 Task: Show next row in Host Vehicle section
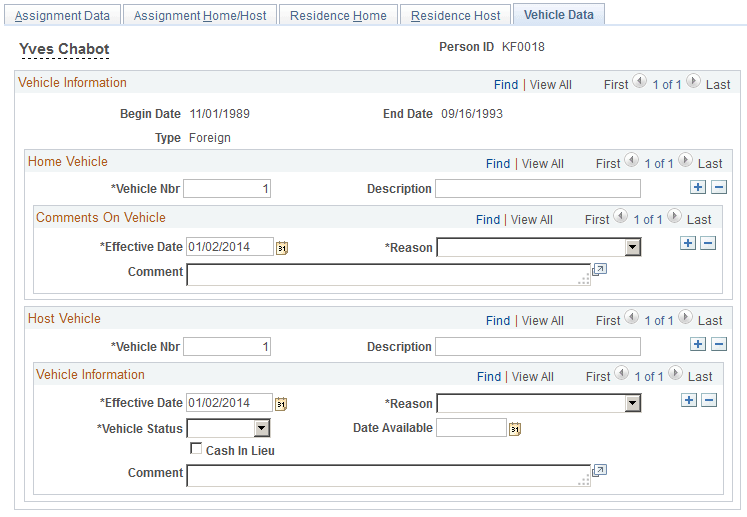point(685,317)
